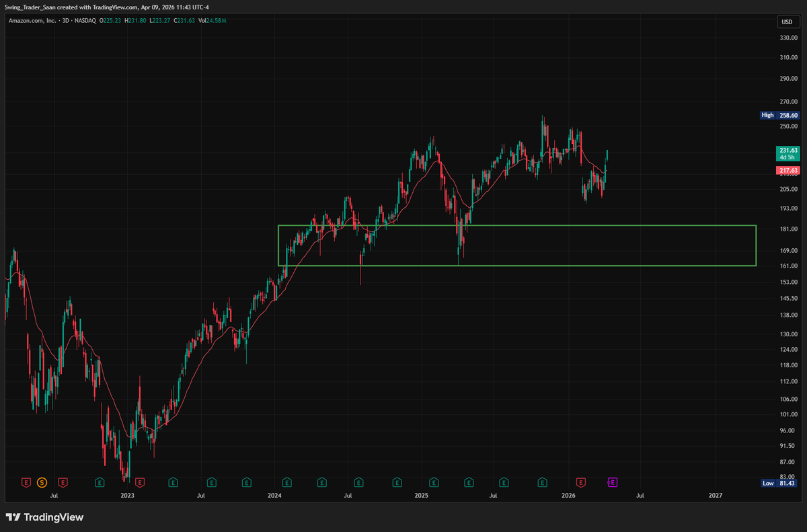807x532 pixels.
Task: Click 124.00 on the price scale
Action: point(788,350)
